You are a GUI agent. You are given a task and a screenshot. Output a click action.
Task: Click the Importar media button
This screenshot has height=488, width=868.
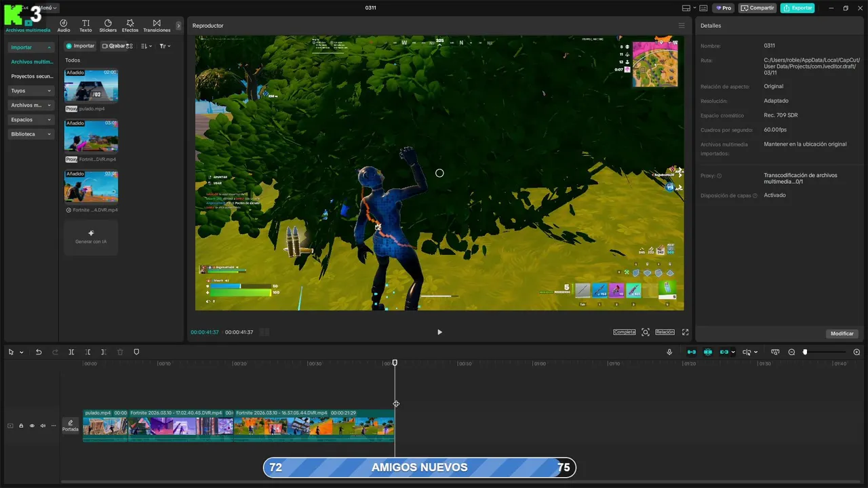(80, 46)
